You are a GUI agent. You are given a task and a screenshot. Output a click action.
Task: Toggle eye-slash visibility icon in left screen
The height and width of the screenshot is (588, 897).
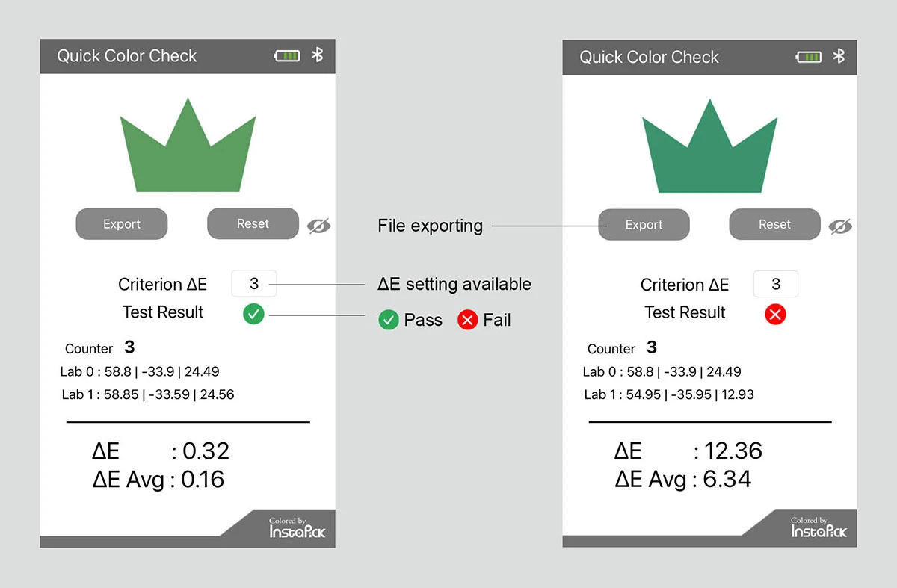(x=318, y=226)
